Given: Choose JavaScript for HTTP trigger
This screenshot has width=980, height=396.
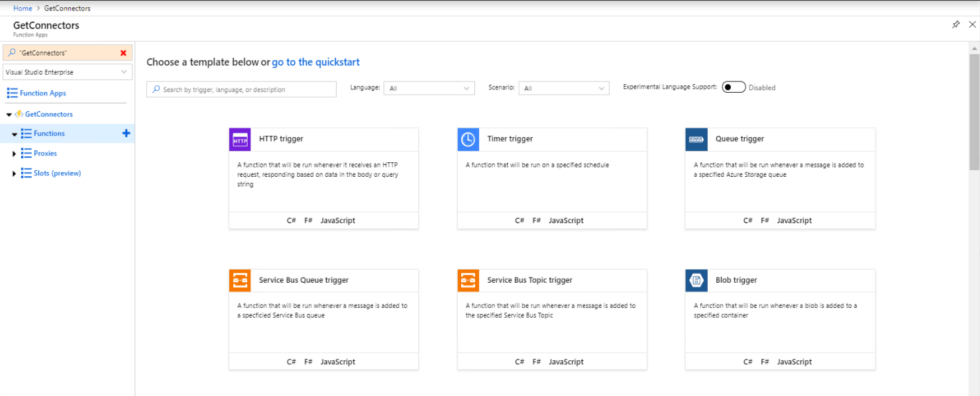Looking at the screenshot, I should tap(338, 221).
